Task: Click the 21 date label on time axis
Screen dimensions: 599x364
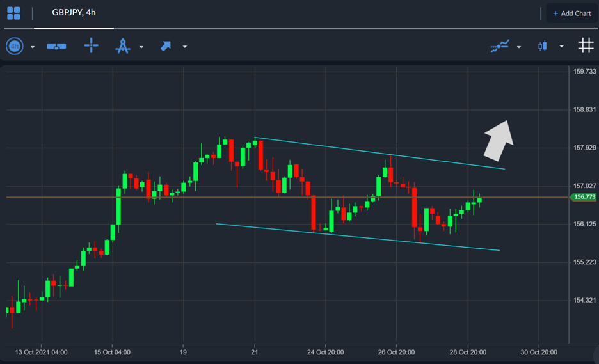Action: click(255, 352)
